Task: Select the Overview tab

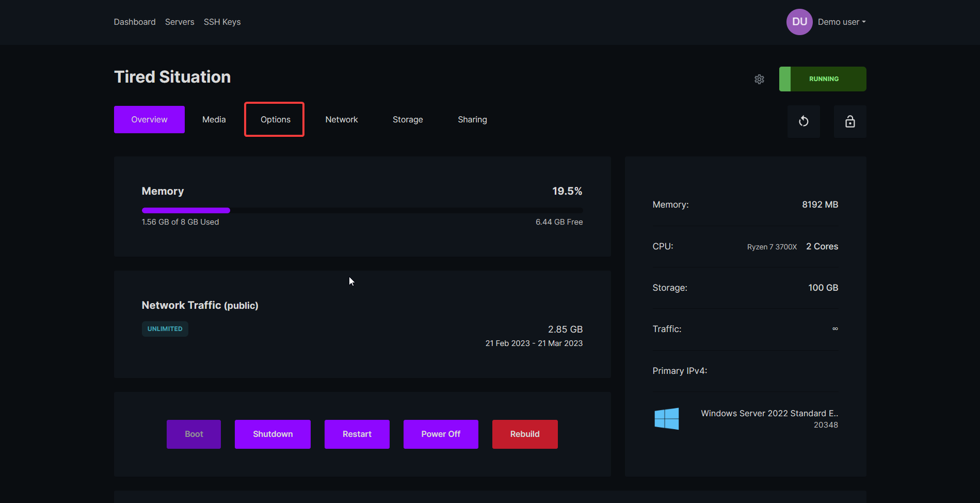Action: 149,119
